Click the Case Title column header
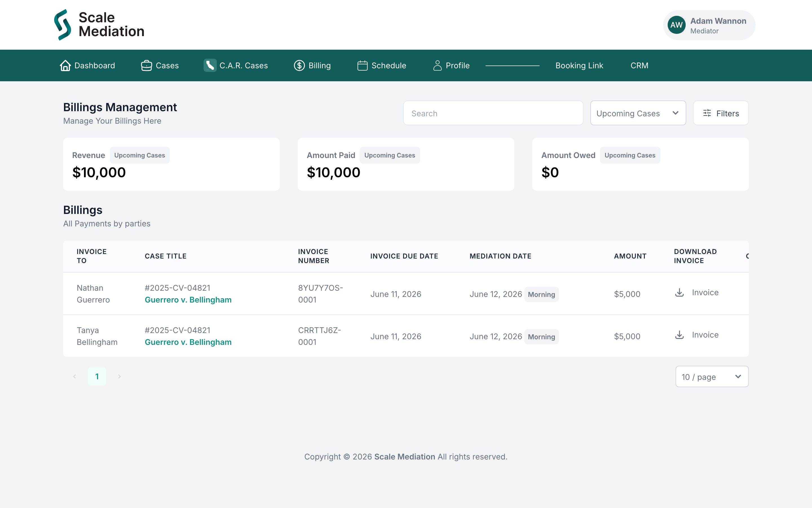This screenshot has height=508, width=812. [x=166, y=256]
